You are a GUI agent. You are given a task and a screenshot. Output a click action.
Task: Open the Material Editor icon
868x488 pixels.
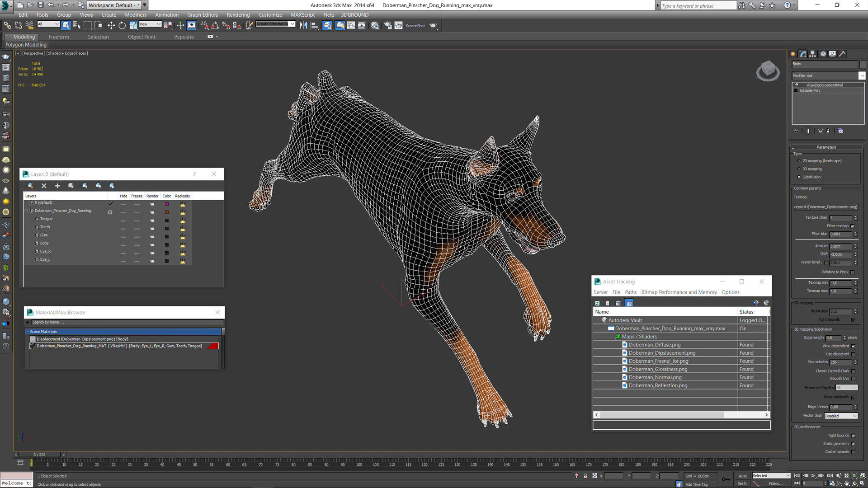375,26
